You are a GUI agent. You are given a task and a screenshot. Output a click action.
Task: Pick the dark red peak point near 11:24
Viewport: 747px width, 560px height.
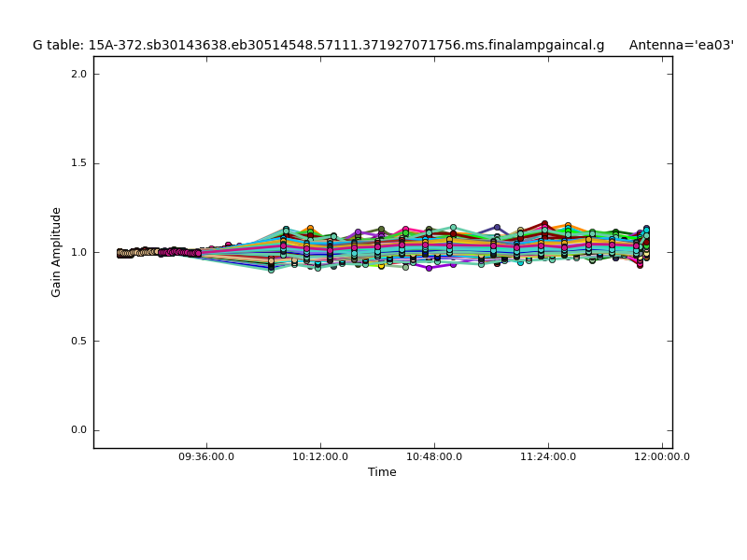tap(544, 224)
